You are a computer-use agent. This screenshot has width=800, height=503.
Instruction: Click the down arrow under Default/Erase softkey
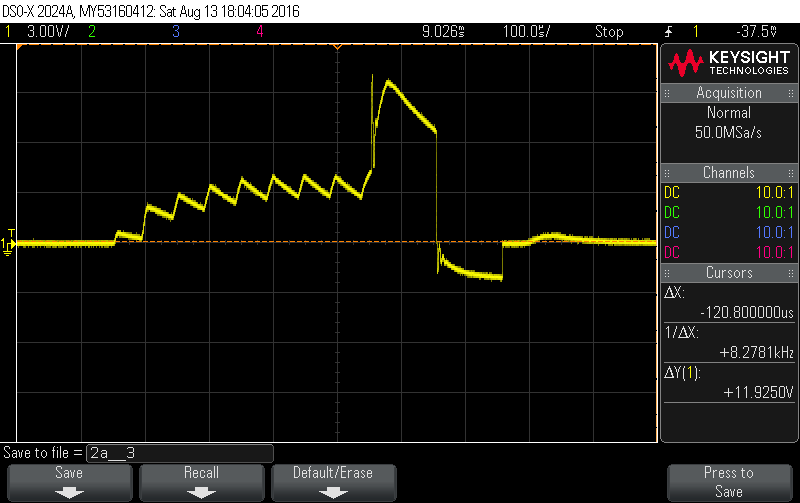point(333,491)
